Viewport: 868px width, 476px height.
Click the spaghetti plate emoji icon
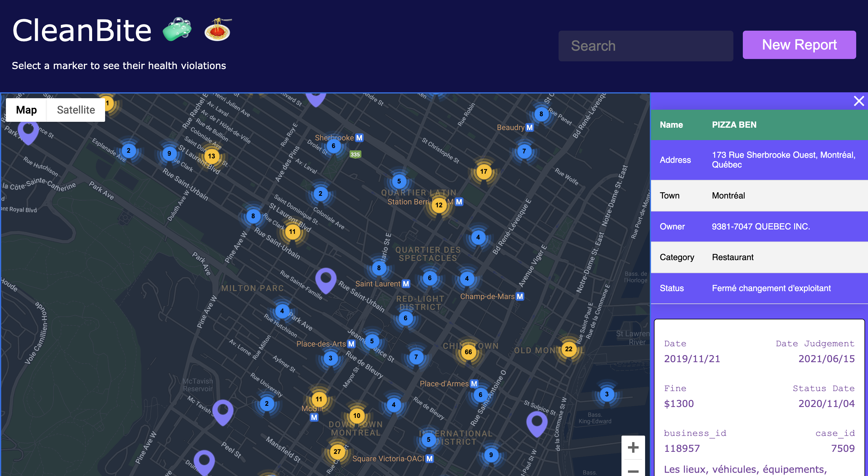[218, 29]
